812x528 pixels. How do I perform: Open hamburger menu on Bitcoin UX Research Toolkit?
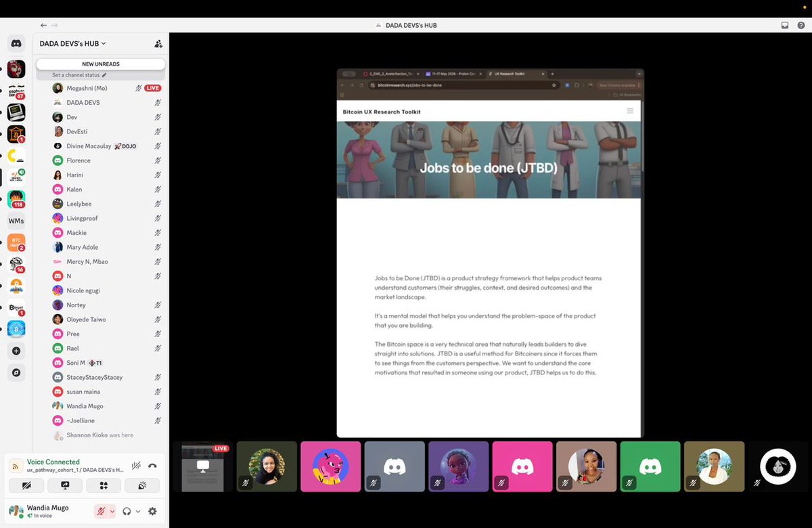click(x=630, y=111)
